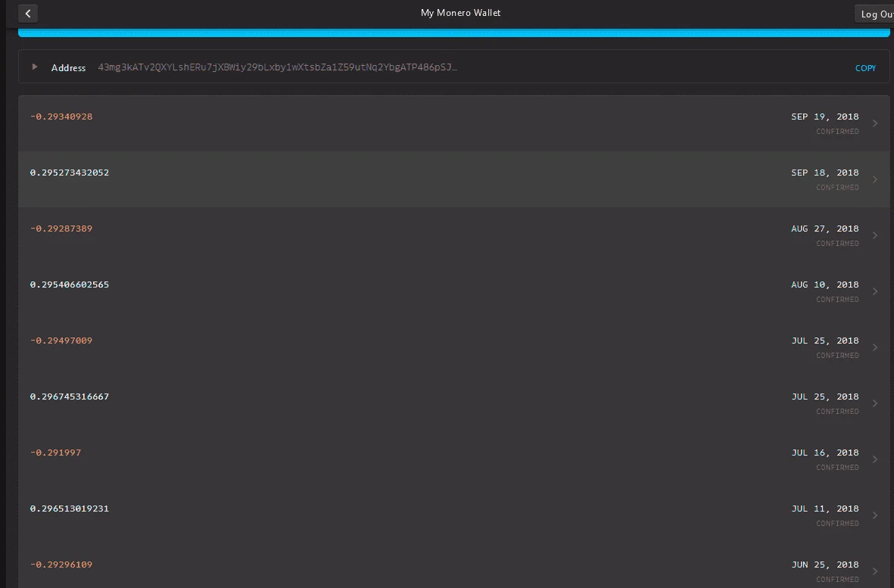Open chevron of the 0.296745316667 Jul 25 transaction
This screenshot has height=588, width=894.
875,403
